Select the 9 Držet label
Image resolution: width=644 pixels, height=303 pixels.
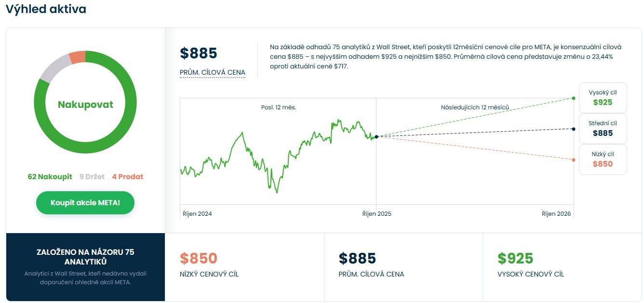[x=92, y=177]
